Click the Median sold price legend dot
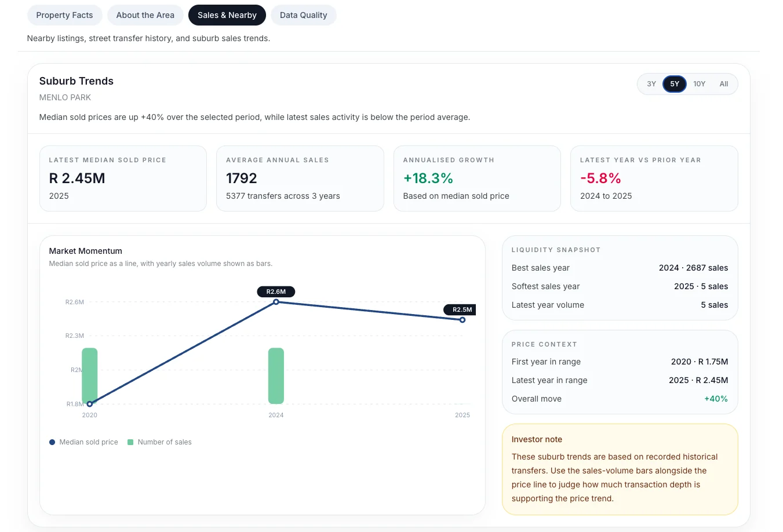Viewport: 783px width, 532px height. [52, 442]
